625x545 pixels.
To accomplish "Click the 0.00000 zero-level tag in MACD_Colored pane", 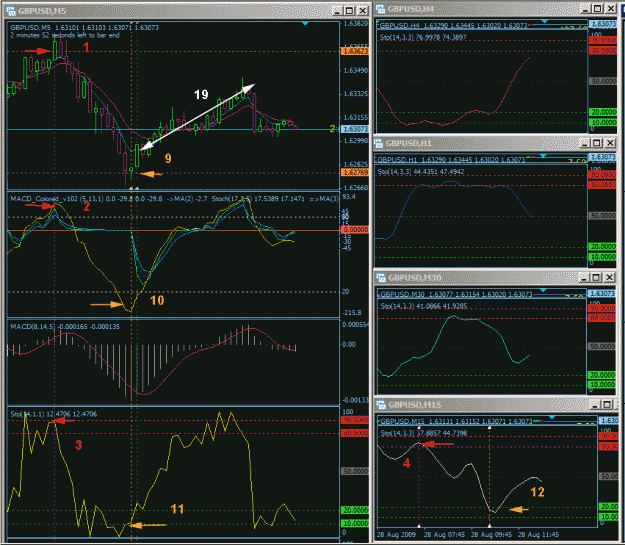I will coord(355,230).
